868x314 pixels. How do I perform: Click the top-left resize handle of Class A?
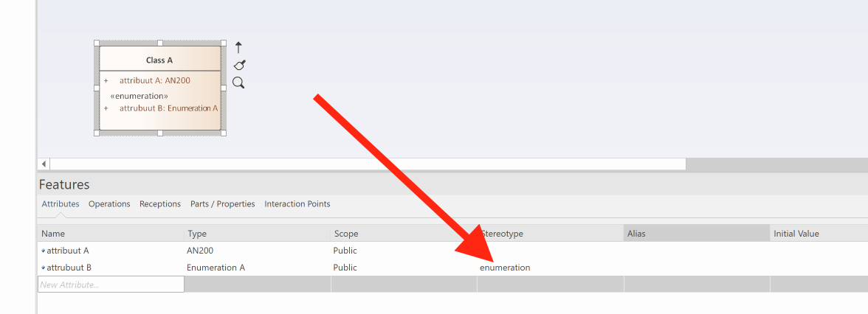[x=97, y=43]
